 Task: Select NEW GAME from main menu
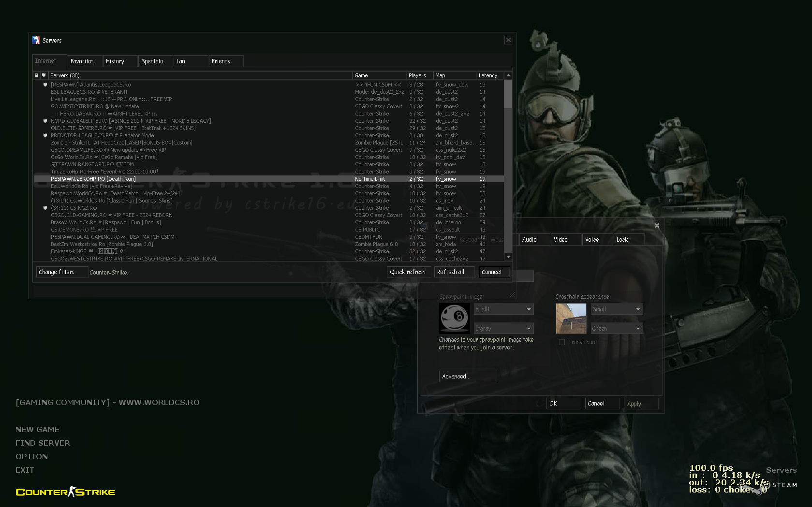click(x=37, y=430)
